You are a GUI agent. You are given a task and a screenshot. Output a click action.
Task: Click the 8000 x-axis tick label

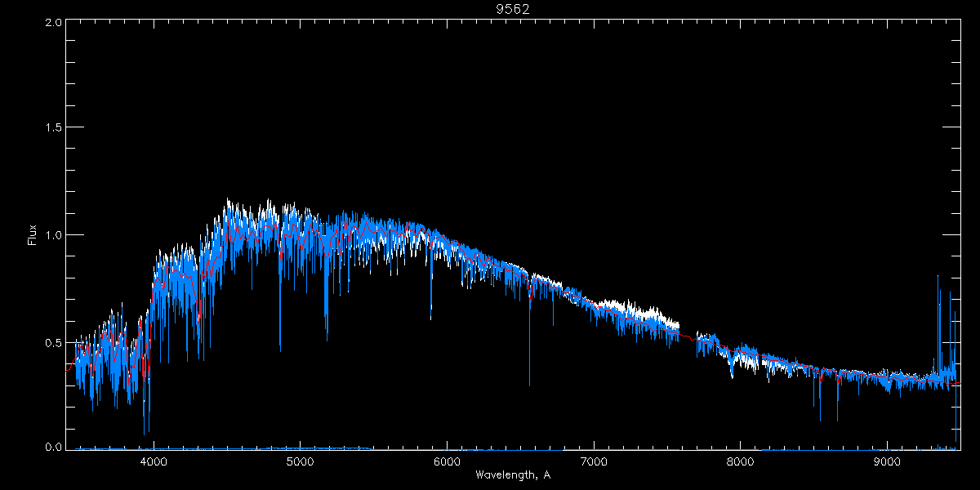click(x=740, y=461)
